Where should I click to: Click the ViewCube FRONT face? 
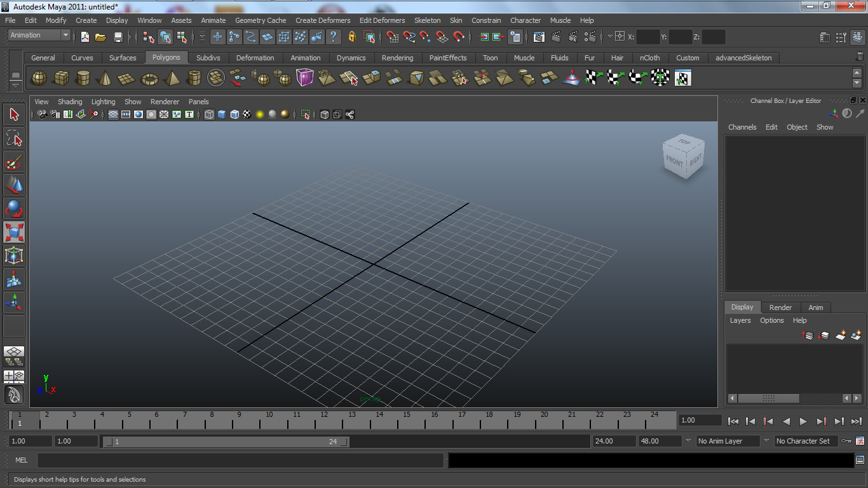pos(675,162)
